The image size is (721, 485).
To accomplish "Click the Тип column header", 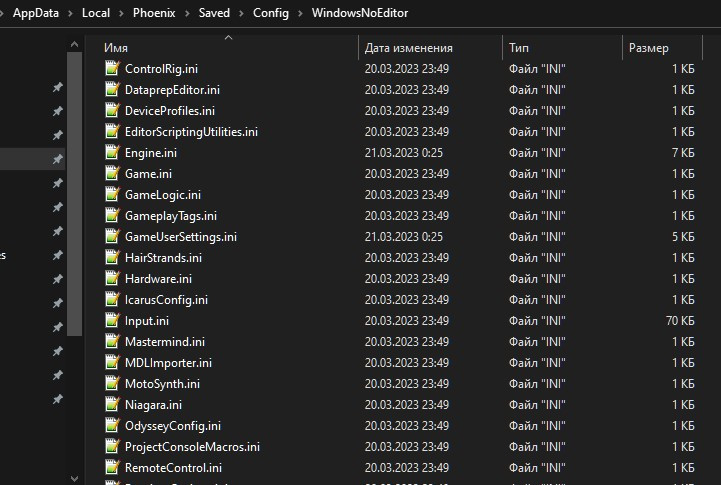I will tap(519, 48).
